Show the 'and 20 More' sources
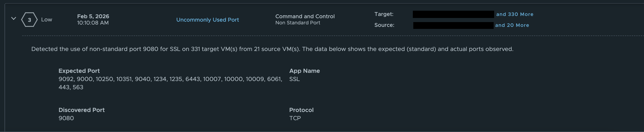The width and height of the screenshot is (644, 132). point(512,25)
